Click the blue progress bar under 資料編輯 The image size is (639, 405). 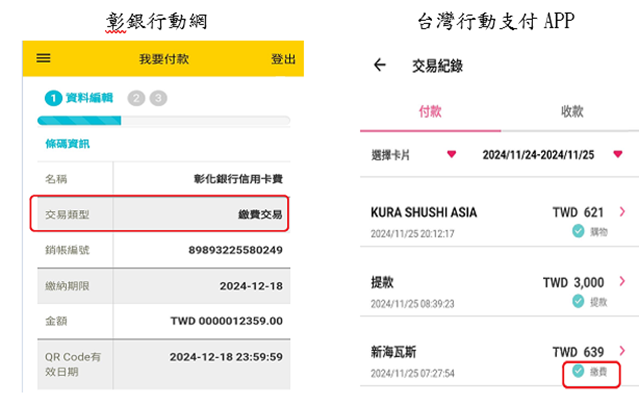pos(80,121)
